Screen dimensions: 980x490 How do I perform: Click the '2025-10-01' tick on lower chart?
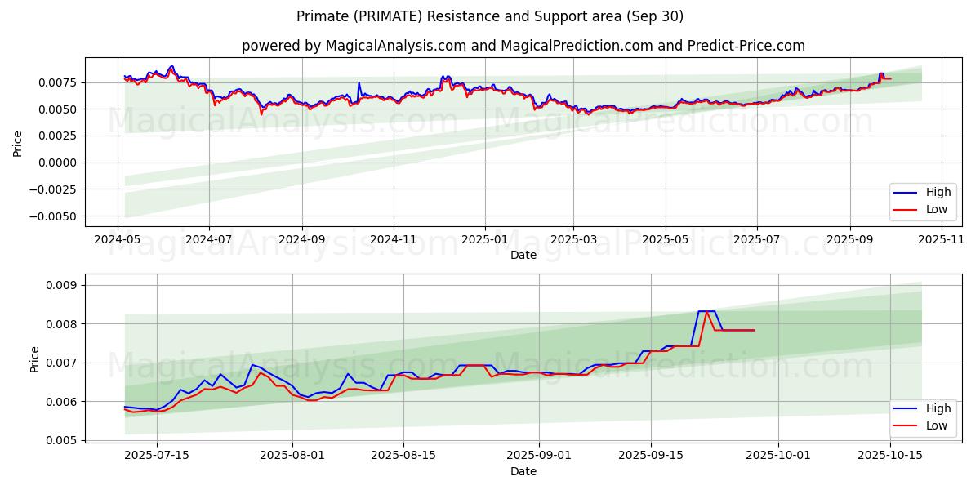click(x=778, y=455)
